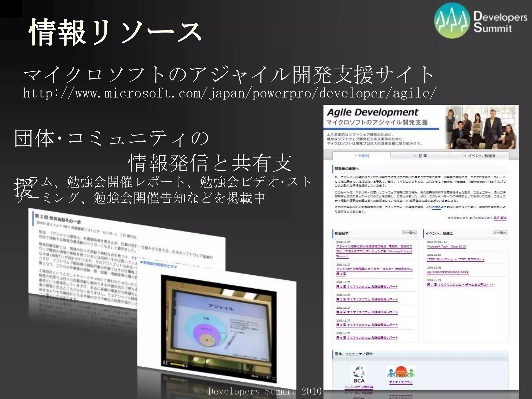
Task: Click the 勉強会の模様のビデオ heading
Action: point(159,264)
